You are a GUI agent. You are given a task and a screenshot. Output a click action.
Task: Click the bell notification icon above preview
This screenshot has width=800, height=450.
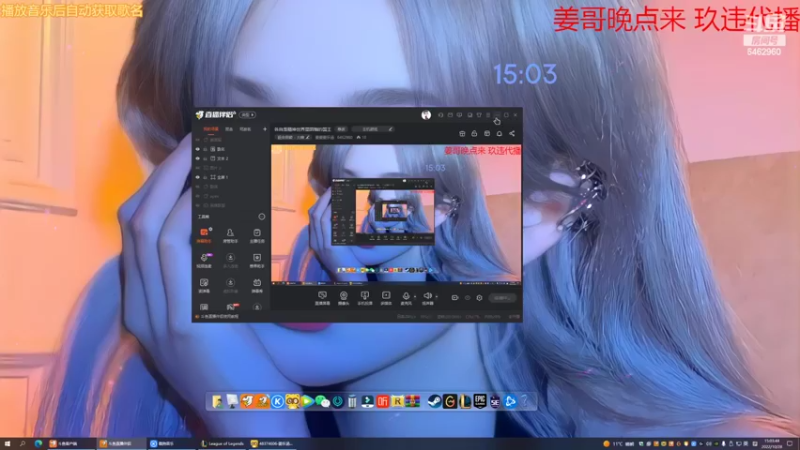[499, 134]
